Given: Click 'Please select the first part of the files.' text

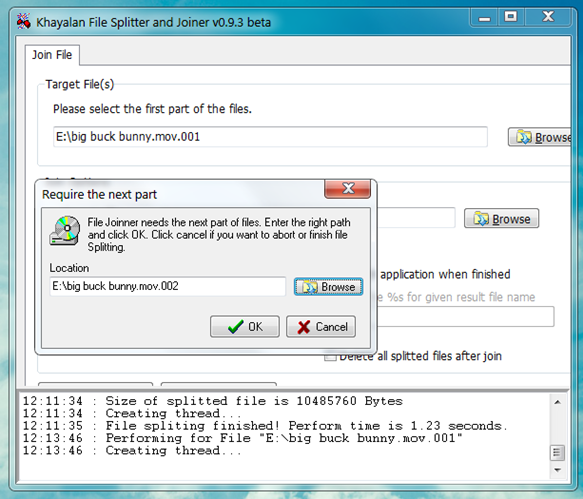Looking at the screenshot, I should [152, 109].
